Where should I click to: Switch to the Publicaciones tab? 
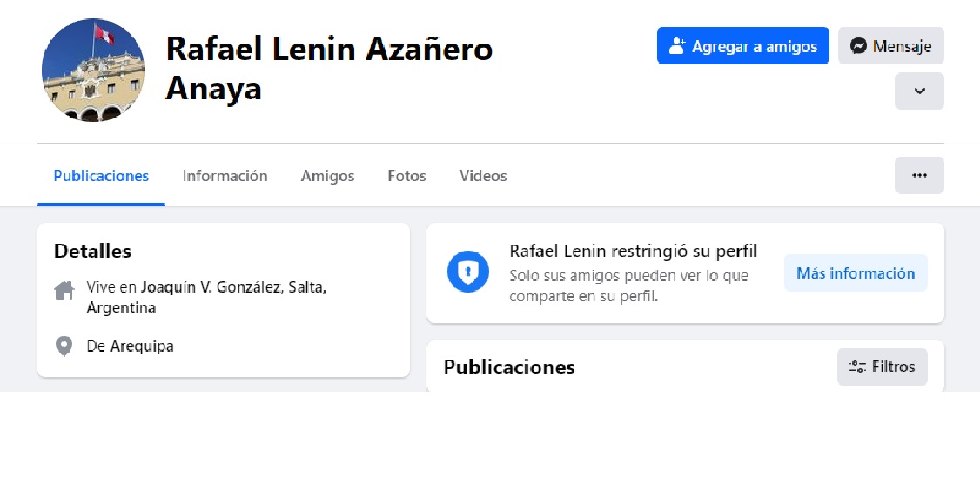101,176
